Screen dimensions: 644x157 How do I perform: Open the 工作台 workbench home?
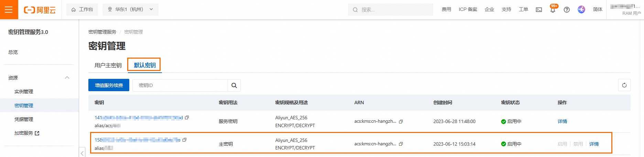tap(82, 10)
